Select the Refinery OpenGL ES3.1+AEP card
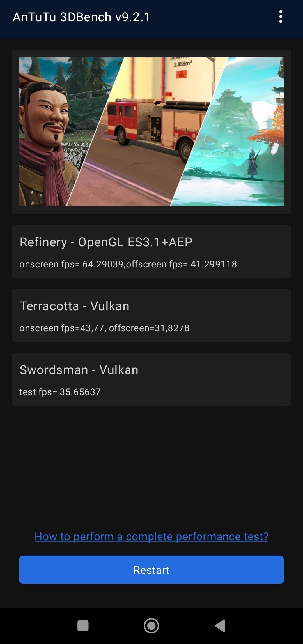This screenshot has width=303, height=644. pyautogui.click(x=151, y=251)
